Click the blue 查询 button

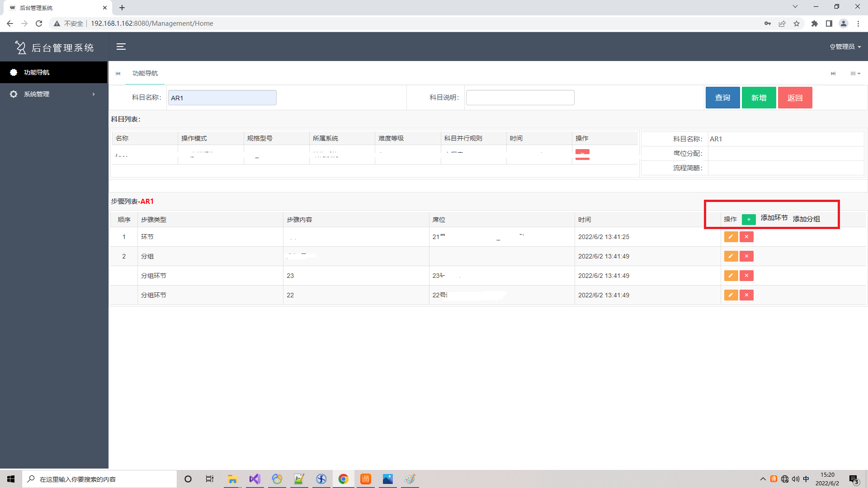(722, 98)
